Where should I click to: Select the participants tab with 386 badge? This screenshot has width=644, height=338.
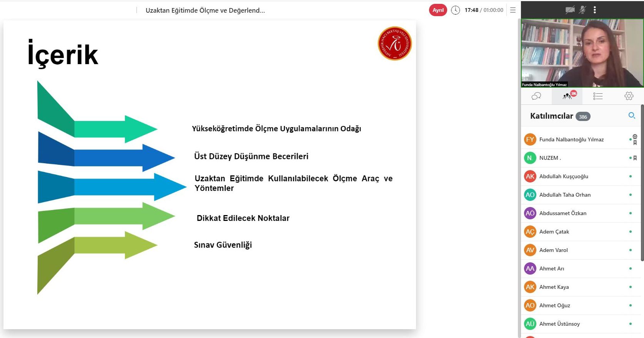(567, 96)
